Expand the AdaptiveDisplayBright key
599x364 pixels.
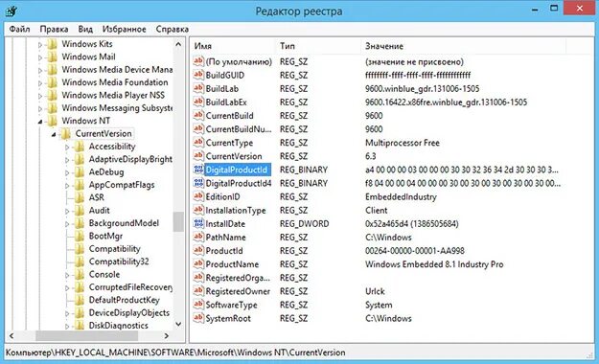[x=67, y=160]
